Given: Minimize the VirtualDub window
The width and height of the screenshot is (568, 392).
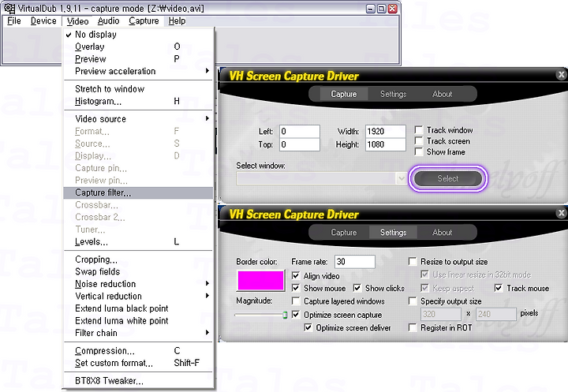Looking at the screenshot, I should (x=370, y=9).
